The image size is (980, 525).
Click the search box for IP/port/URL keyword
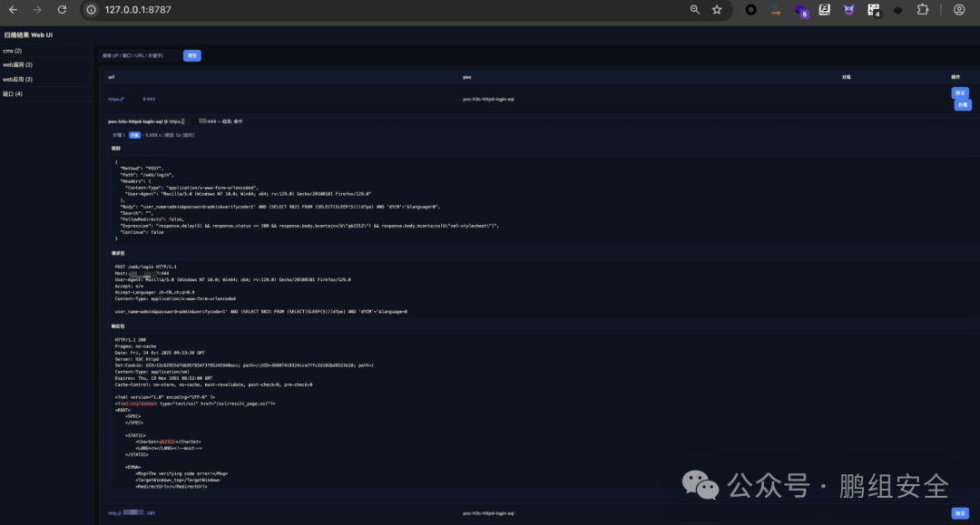(x=141, y=55)
